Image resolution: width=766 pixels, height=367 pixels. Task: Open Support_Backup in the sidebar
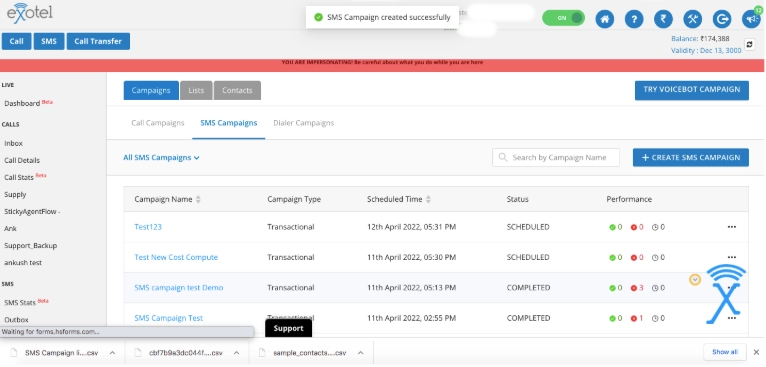click(x=31, y=245)
